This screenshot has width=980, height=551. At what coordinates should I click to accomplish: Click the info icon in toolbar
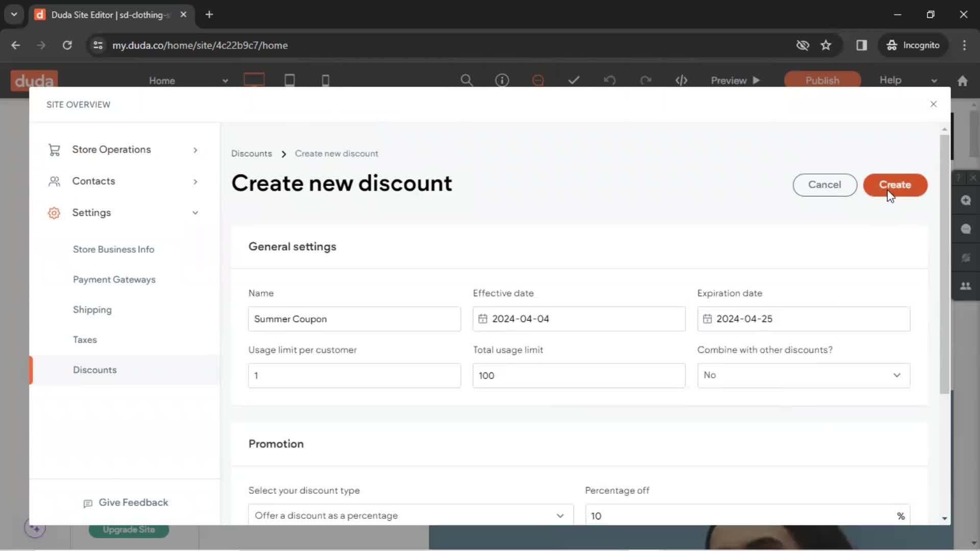502,80
